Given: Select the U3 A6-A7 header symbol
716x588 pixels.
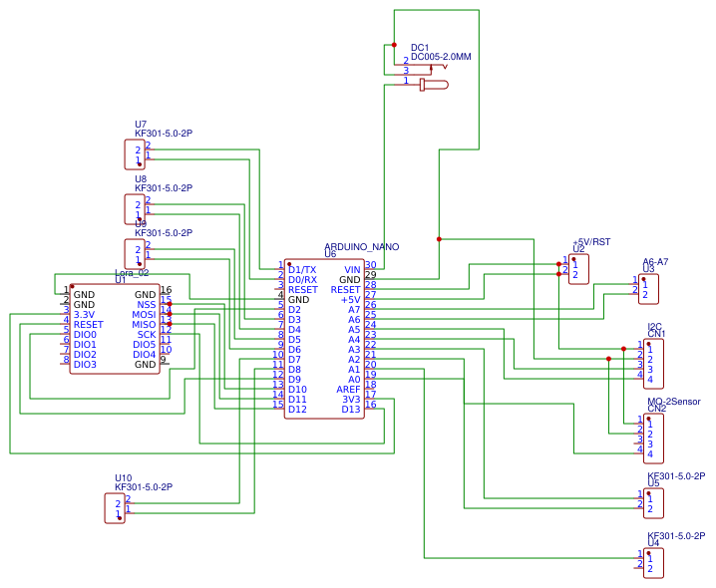Looking at the screenshot, I should [648, 289].
